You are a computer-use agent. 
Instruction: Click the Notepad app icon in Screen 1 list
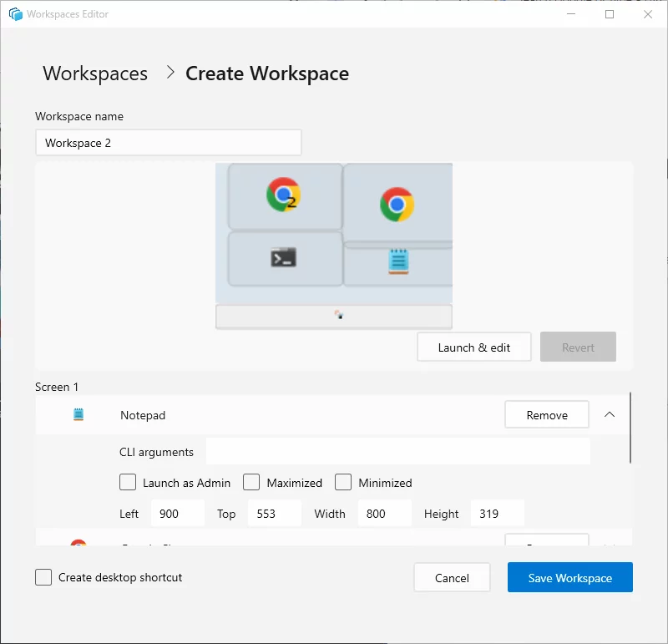[x=78, y=414]
